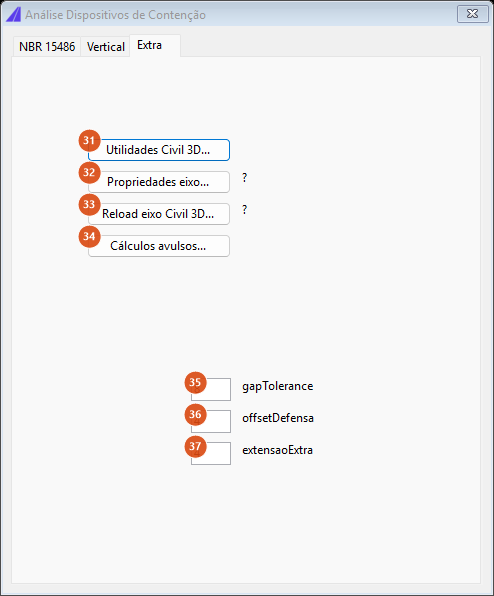Click the orange badge numbered 32
The width and height of the screenshot is (494, 596).
tap(89, 173)
